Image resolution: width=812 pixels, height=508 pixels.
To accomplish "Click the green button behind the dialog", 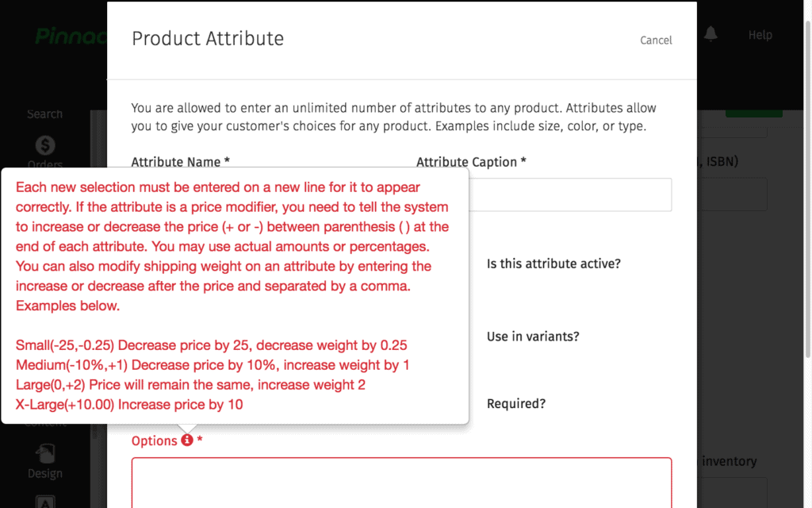I will click(753, 113).
